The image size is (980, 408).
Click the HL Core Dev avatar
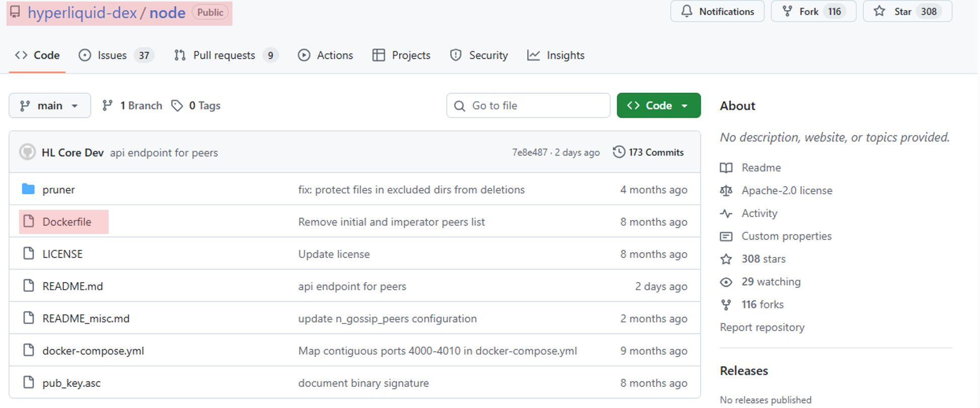coord(27,152)
